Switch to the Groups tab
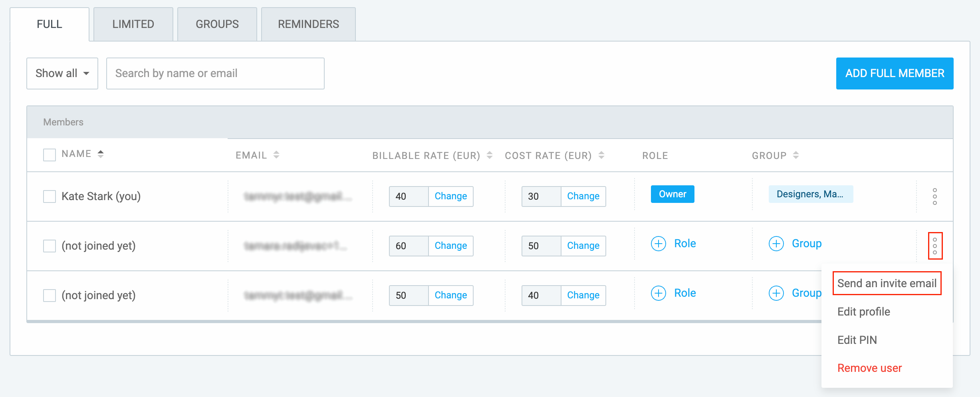This screenshot has width=980, height=397. coord(217,24)
